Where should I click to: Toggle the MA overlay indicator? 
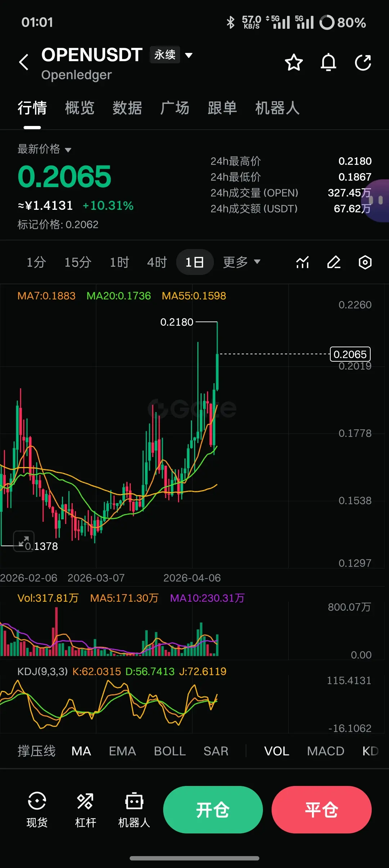81,751
